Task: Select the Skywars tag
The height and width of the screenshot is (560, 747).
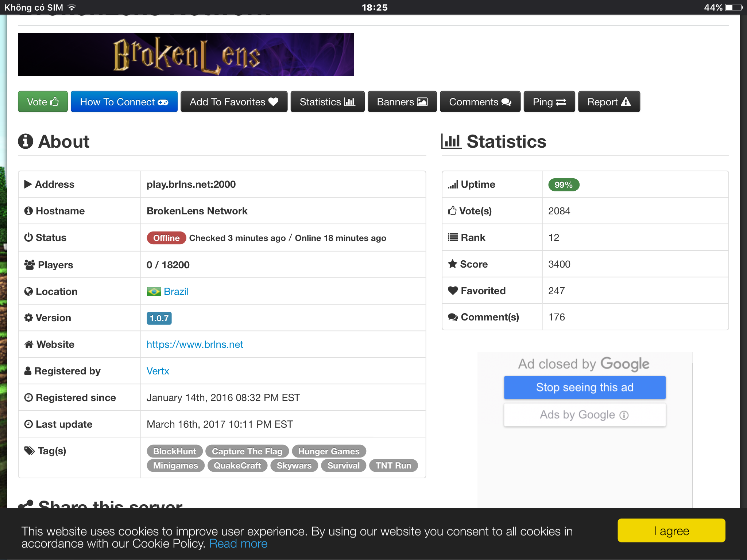Action: coord(294,465)
